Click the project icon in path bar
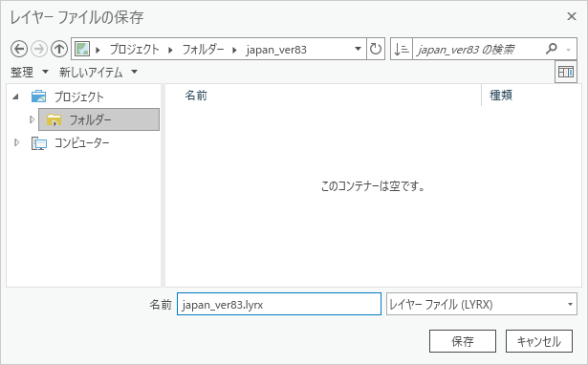Viewport: 588px width, 365px height. pos(82,49)
